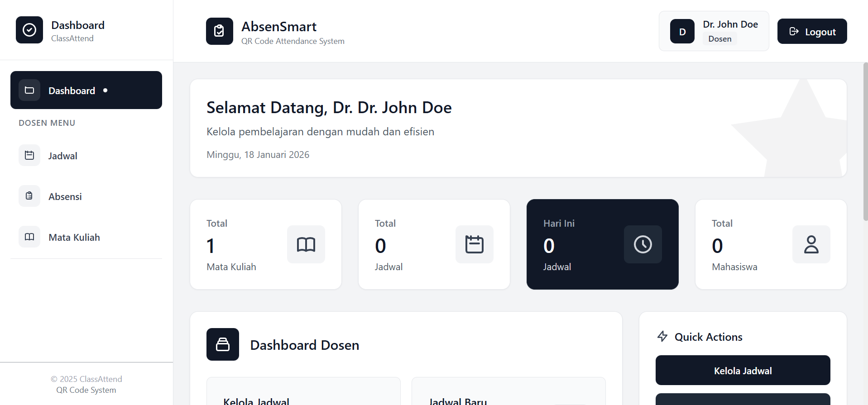Image resolution: width=868 pixels, height=405 pixels.
Task: Click the calendar icon on Total Jadwal card
Action: 475,244
